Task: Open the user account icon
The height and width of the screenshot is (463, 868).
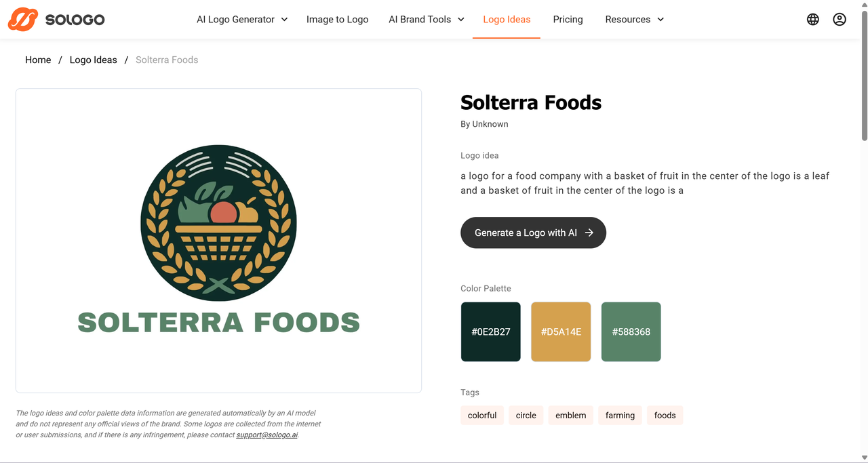Action: (840, 20)
